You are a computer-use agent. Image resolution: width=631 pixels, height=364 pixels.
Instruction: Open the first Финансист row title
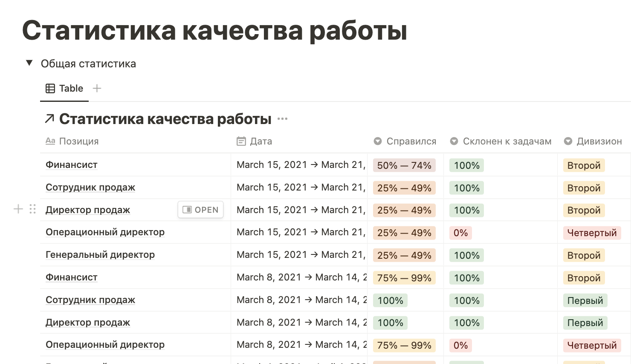[72, 165]
